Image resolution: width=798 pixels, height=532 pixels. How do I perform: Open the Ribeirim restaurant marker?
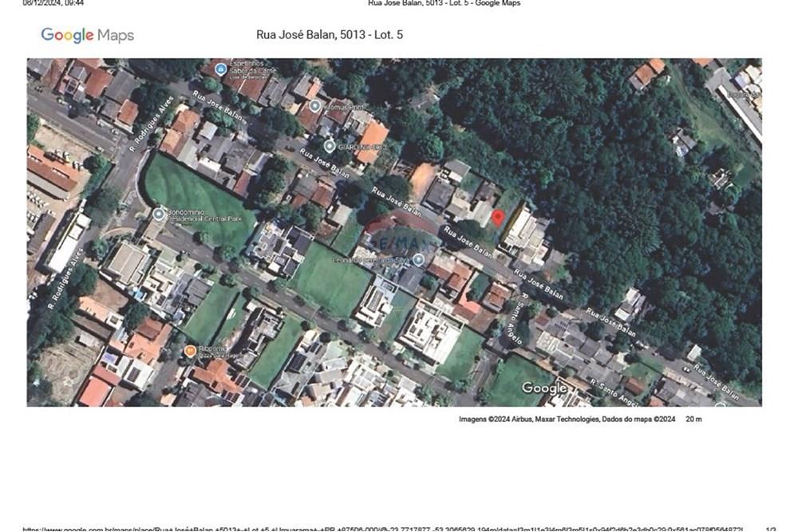(191, 349)
